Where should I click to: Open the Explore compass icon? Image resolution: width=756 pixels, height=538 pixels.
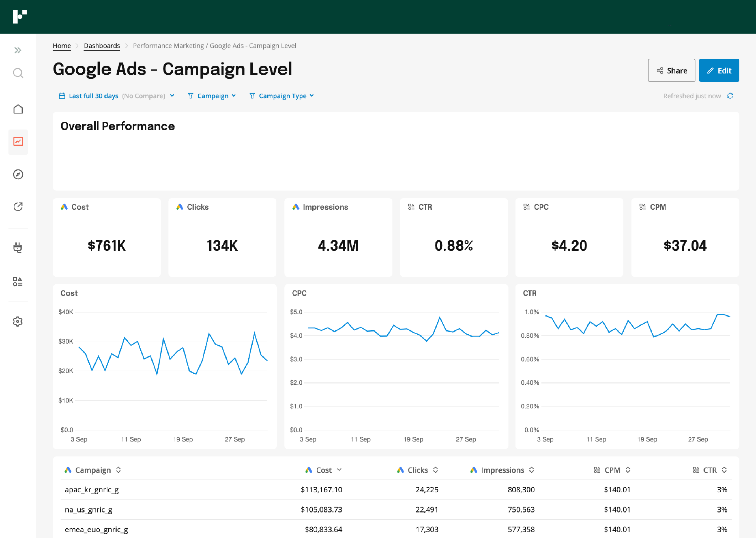(x=18, y=175)
